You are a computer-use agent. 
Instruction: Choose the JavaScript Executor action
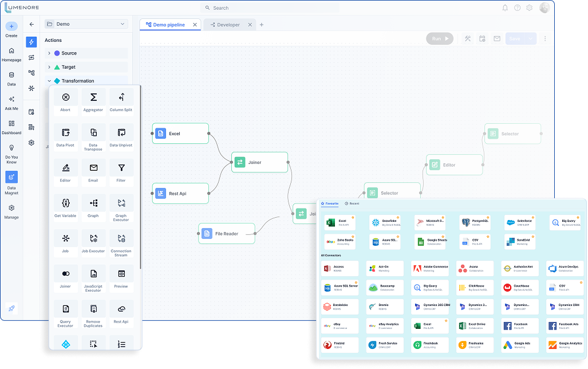(93, 274)
